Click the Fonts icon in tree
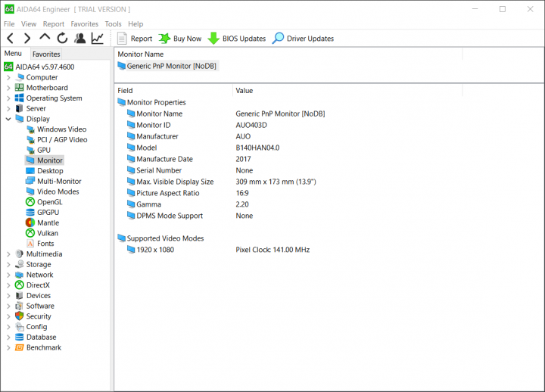Image resolution: width=545 pixels, height=392 pixels. point(30,244)
